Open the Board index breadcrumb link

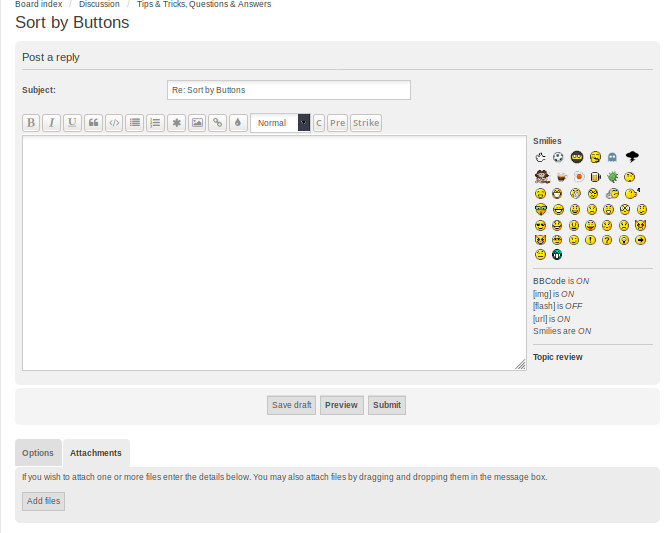pyautogui.click(x=39, y=4)
